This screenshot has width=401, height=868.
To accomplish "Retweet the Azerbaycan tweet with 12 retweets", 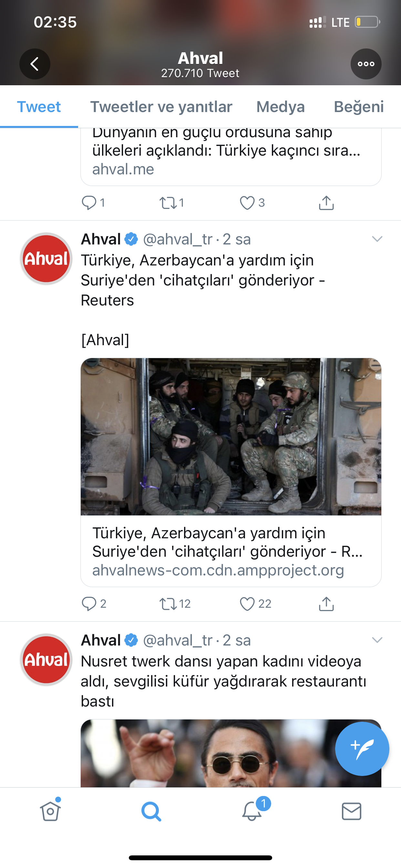I will point(175,604).
